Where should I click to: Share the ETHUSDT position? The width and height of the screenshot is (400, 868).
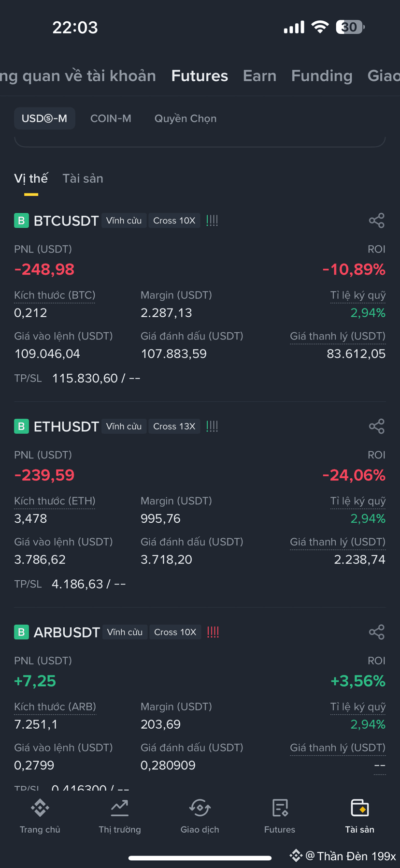376,427
